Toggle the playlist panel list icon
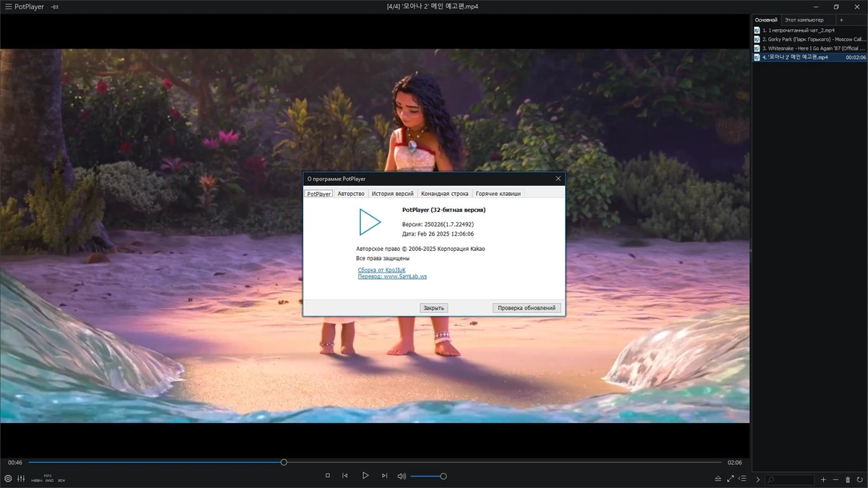 [x=742, y=479]
